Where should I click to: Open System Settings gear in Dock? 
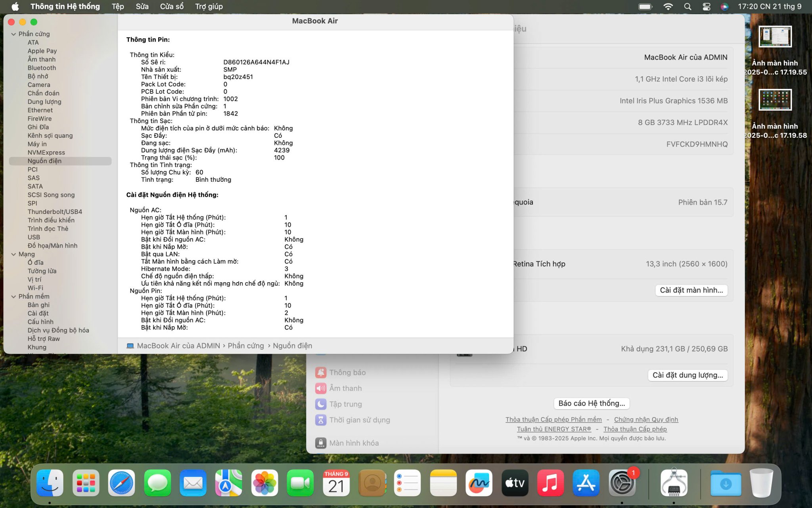coord(622,483)
